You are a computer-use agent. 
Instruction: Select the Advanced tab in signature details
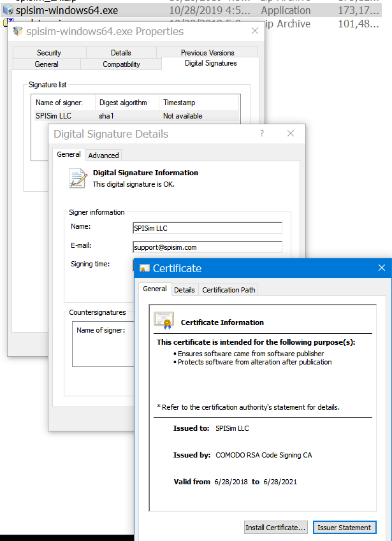tap(103, 155)
